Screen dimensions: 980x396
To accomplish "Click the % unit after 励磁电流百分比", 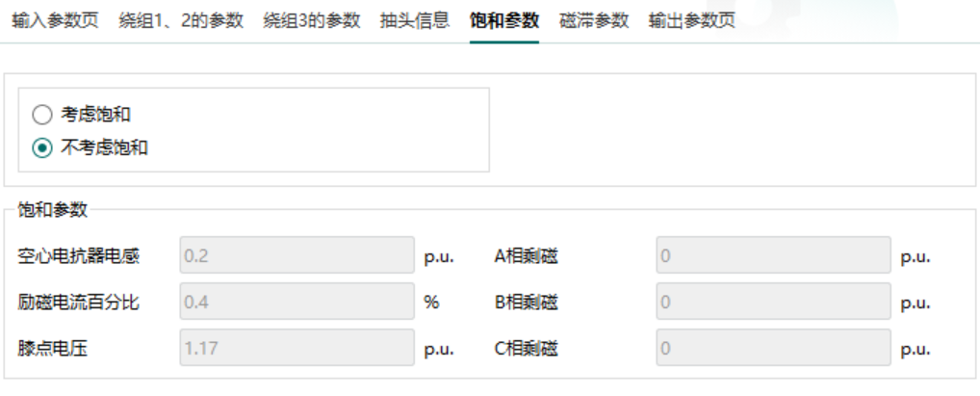I will [x=431, y=302].
